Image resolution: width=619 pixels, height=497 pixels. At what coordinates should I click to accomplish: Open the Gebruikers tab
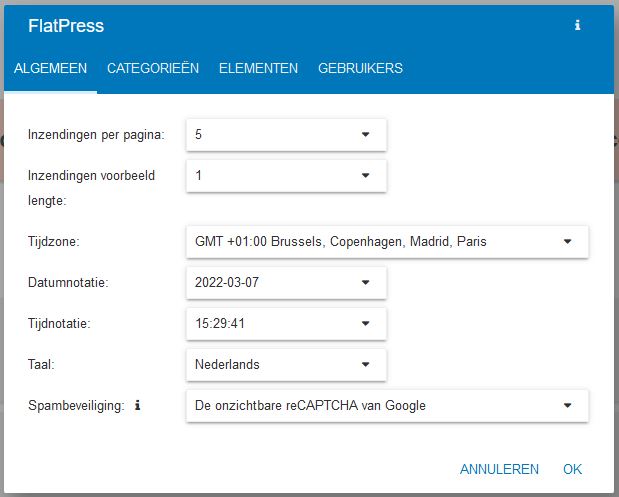(360, 68)
